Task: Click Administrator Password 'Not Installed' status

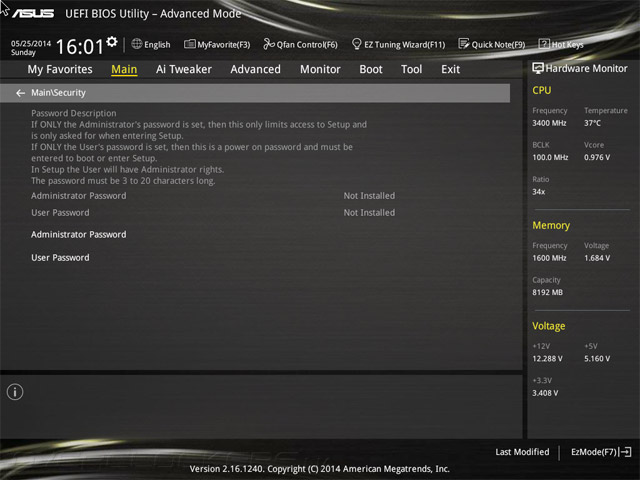Action: pos(369,196)
